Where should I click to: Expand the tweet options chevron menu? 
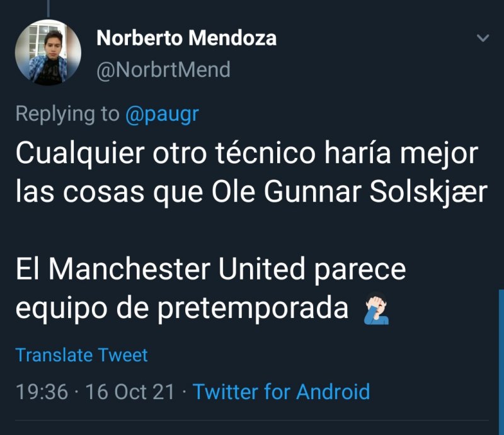point(483,38)
